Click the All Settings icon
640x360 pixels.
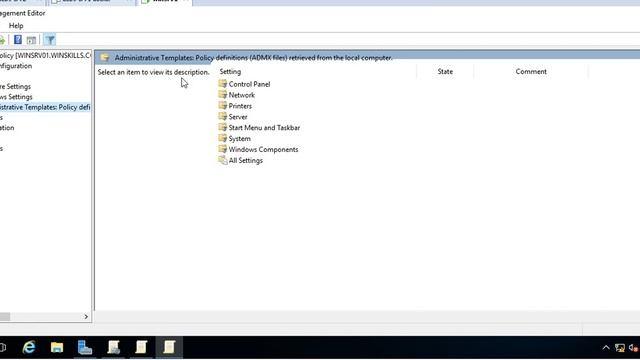[x=222, y=160]
